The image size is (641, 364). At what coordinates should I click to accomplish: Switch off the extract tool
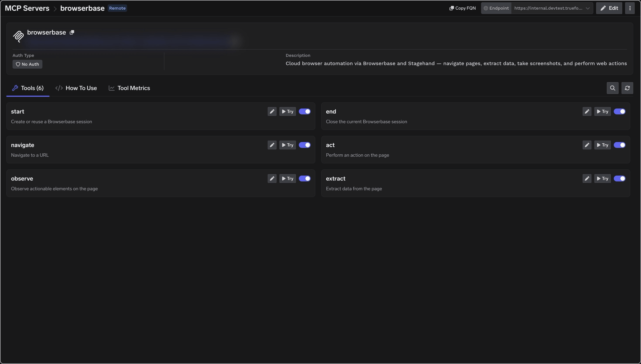coord(620,179)
